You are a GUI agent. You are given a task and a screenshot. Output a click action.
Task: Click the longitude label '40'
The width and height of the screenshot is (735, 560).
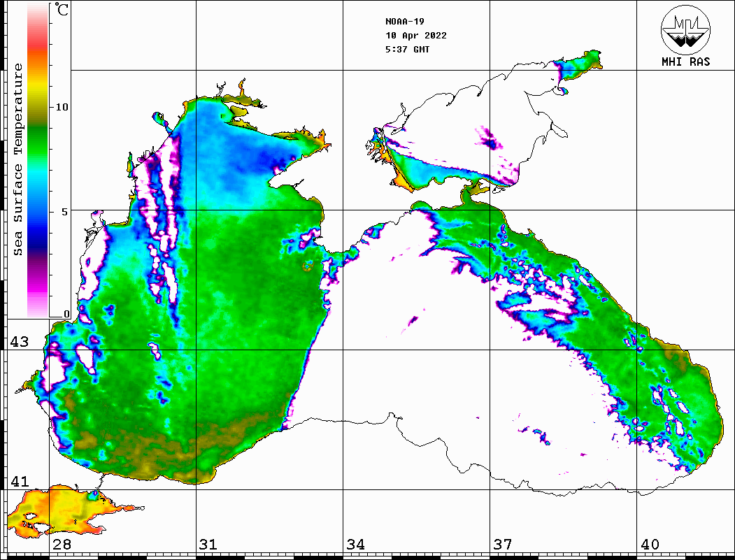(650, 545)
